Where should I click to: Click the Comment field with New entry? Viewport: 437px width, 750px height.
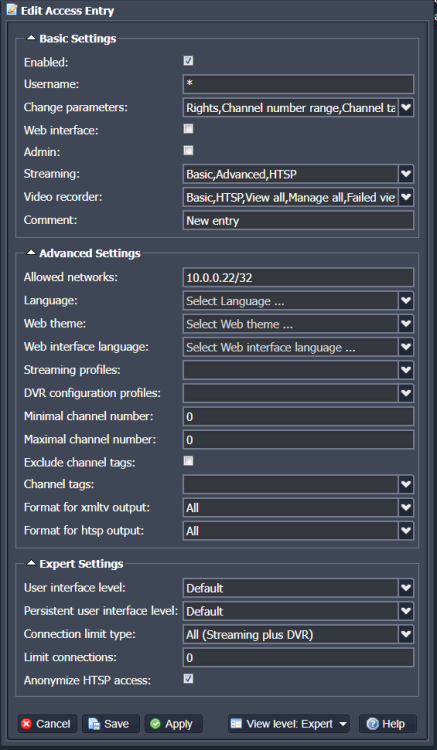[x=298, y=221]
